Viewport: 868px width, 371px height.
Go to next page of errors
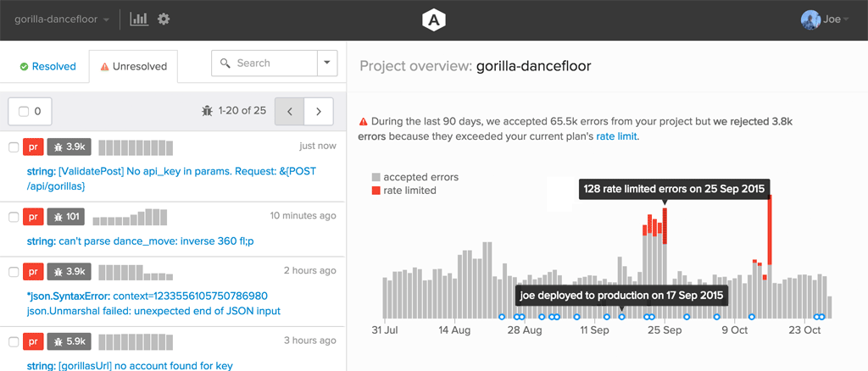[319, 111]
